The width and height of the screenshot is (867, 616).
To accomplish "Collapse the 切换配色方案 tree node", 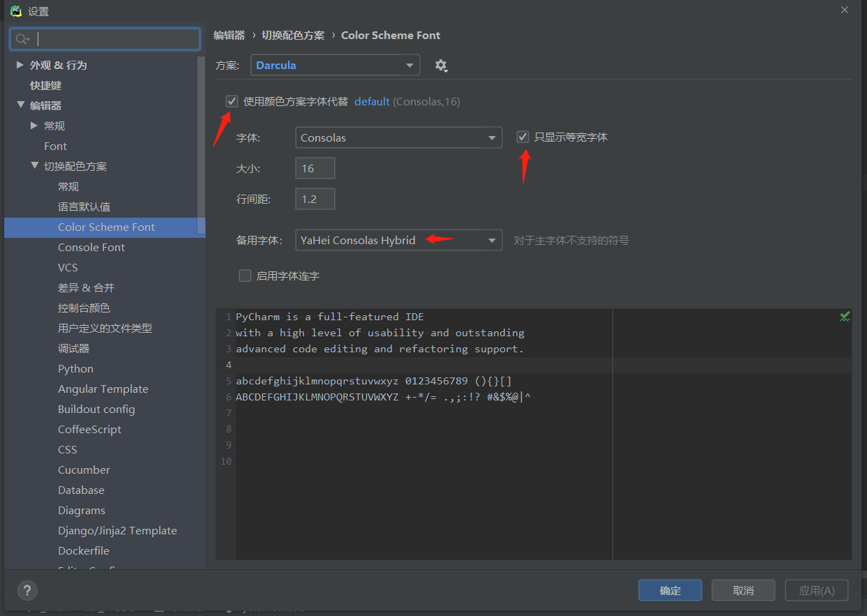I will [34, 166].
